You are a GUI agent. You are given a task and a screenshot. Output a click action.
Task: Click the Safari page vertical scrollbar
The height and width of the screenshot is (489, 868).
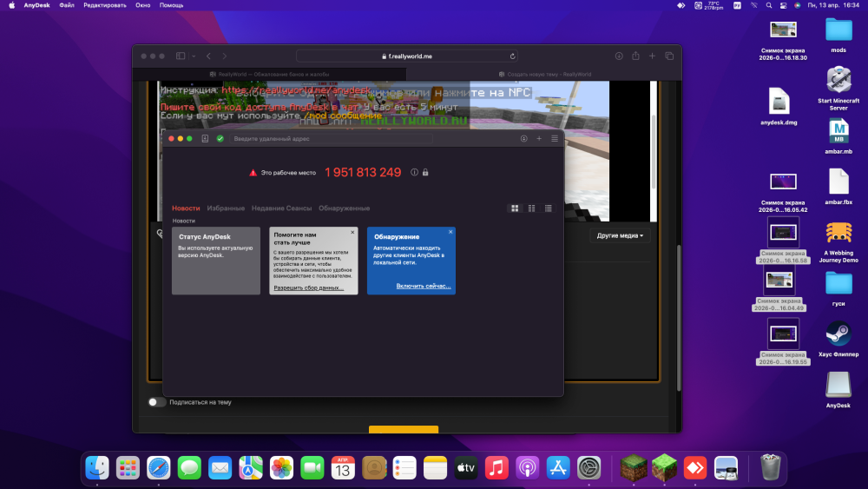[680, 319]
